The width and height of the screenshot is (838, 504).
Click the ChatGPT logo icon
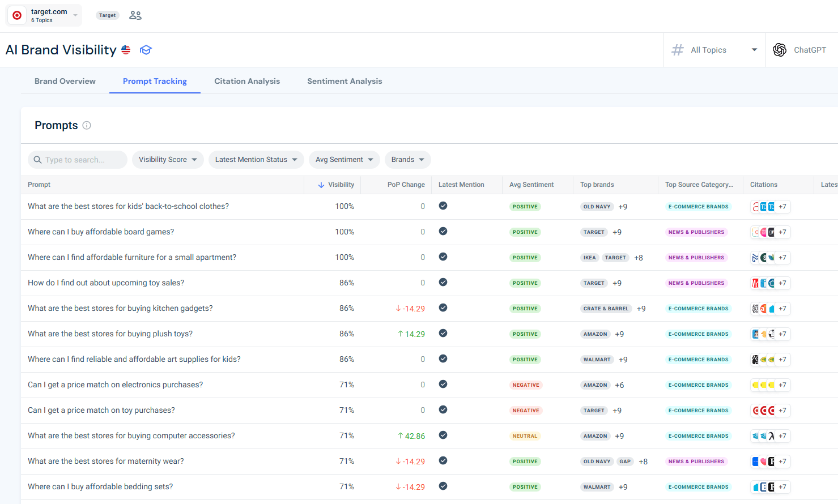pyautogui.click(x=780, y=50)
